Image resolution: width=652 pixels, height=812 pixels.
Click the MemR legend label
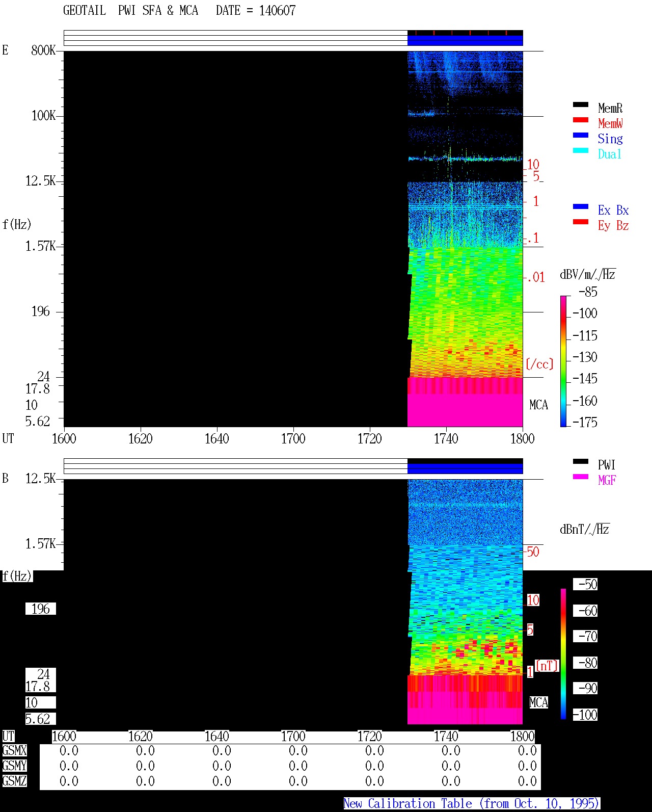(x=610, y=108)
